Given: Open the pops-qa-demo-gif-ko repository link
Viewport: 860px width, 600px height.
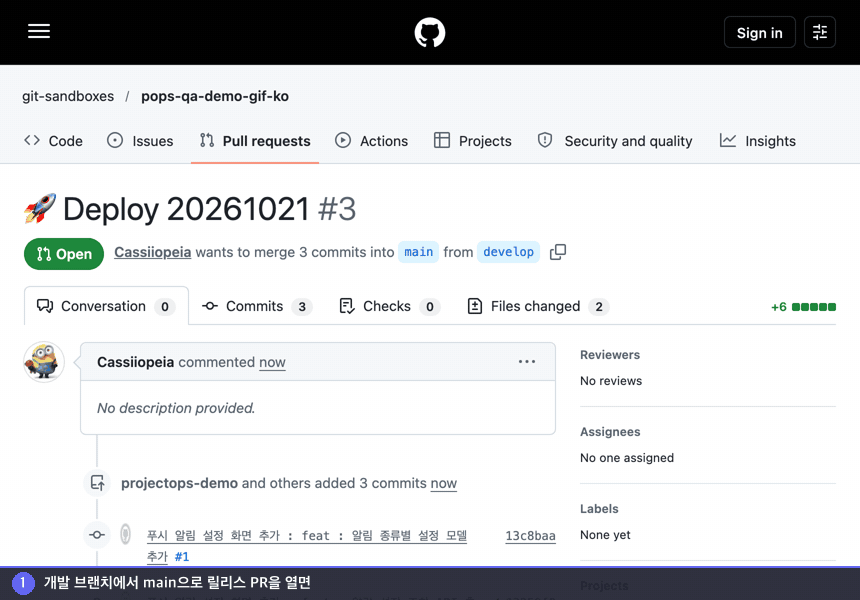Looking at the screenshot, I should pyautogui.click(x=215, y=96).
